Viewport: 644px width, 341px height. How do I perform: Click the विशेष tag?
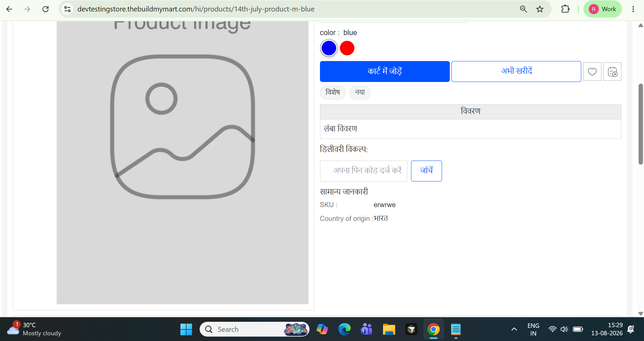point(332,92)
